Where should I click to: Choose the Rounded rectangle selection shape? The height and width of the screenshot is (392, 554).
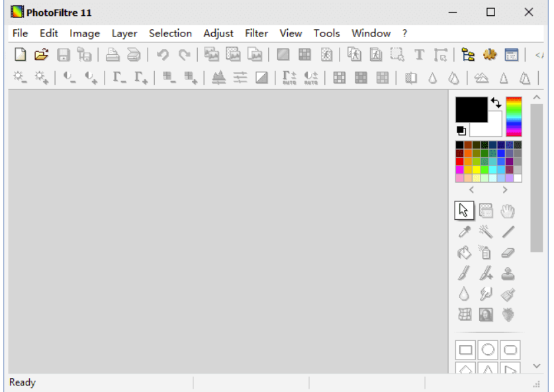(x=510, y=350)
